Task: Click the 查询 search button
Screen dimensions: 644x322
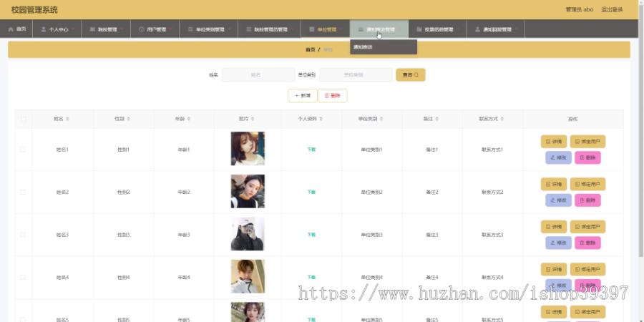Action: point(410,74)
